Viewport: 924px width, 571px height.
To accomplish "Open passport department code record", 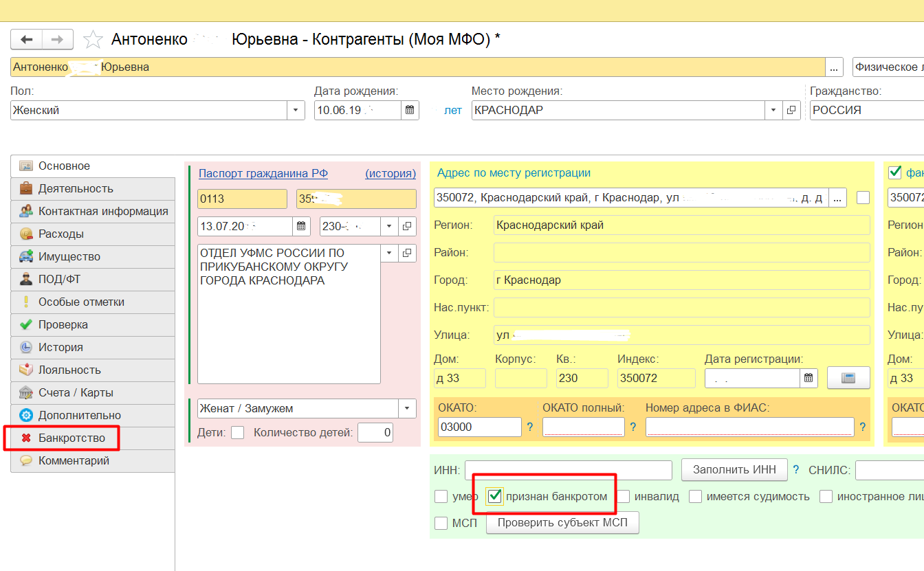I will 407,226.
